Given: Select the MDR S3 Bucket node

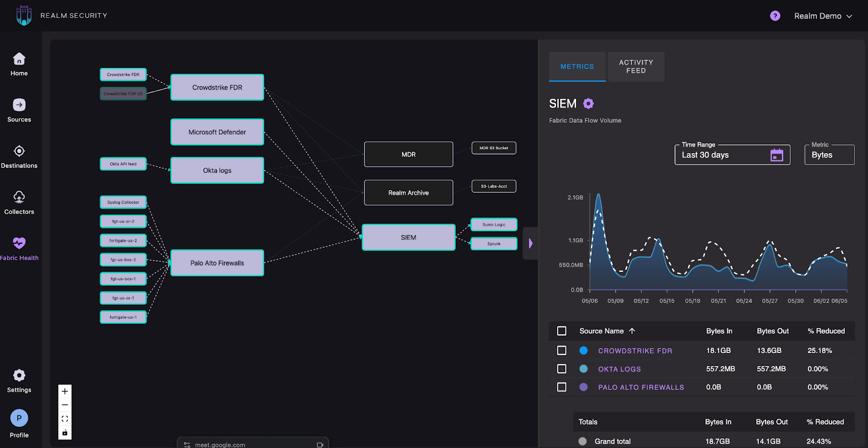Looking at the screenshot, I should pyautogui.click(x=494, y=148).
